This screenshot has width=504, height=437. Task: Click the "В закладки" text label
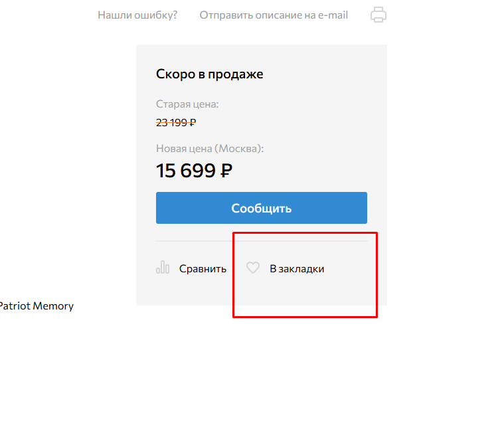tap(297, 269)
